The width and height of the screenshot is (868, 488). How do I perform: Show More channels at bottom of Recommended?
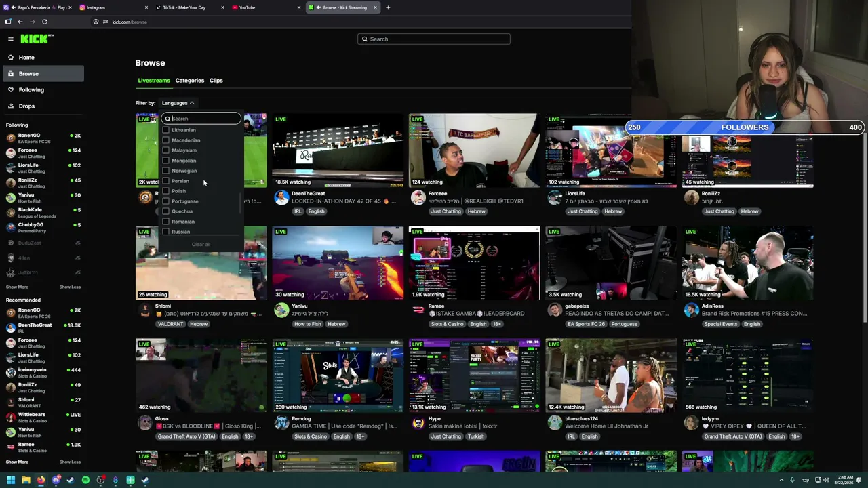click(17, 462)
